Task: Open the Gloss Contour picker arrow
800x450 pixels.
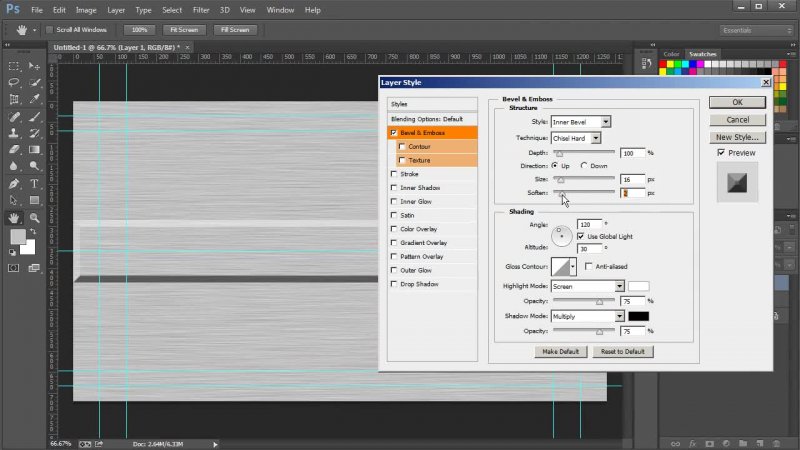Action: click(x=573, y=266)
